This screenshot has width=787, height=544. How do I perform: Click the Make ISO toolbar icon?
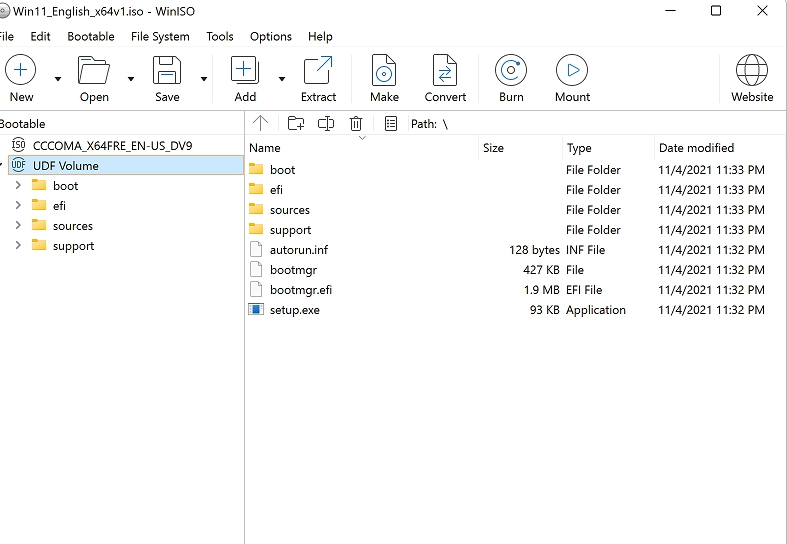384,70
